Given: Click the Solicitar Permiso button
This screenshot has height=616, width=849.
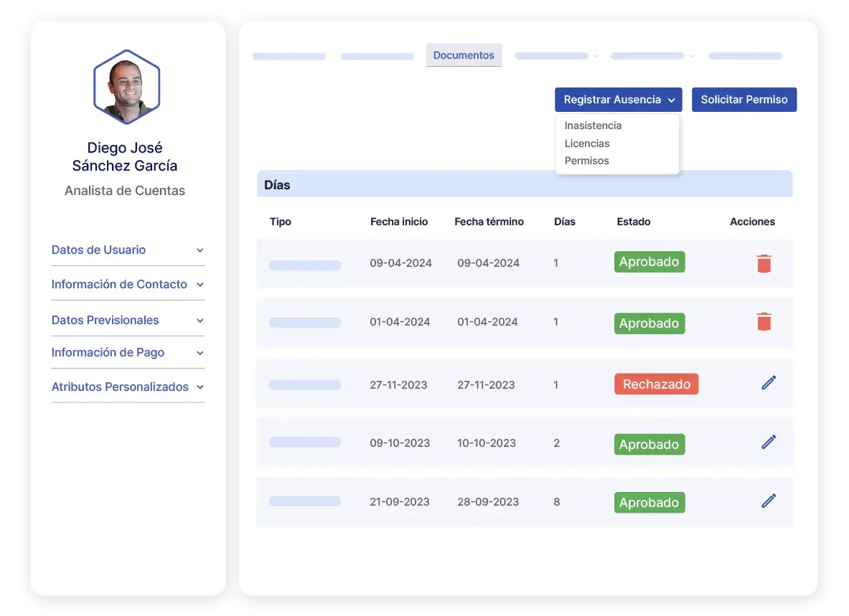Looking at the screenshot, I should [744, 99].
